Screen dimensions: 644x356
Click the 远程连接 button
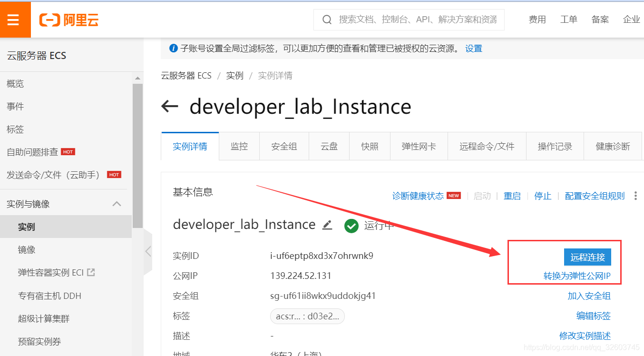click(588, 257)
